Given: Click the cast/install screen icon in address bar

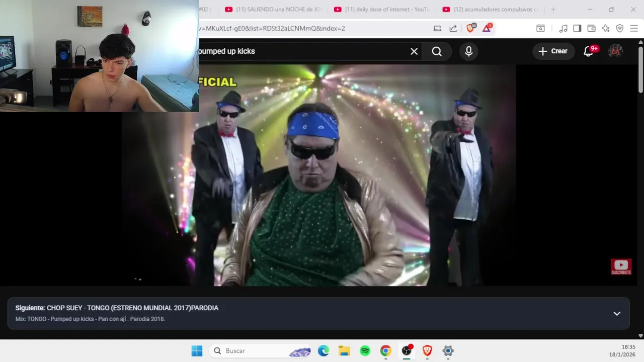Looking at the screenshot, I should 437,28.
